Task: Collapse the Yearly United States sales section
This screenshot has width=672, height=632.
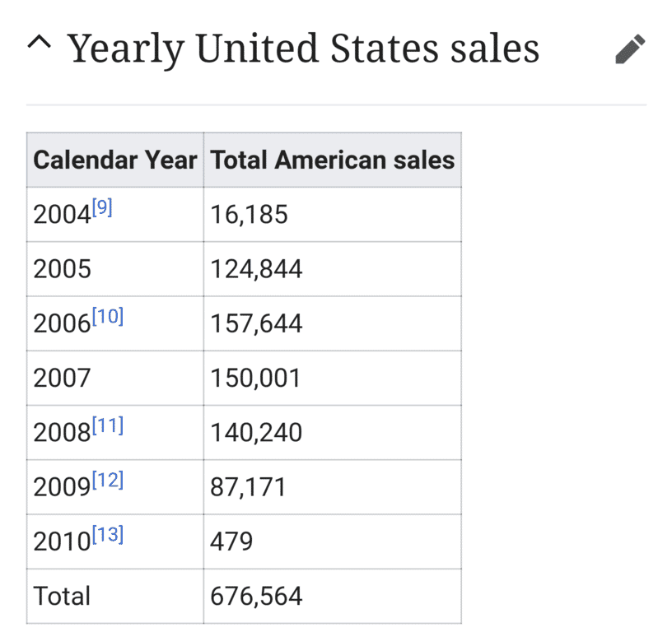Action: [38, 46]
